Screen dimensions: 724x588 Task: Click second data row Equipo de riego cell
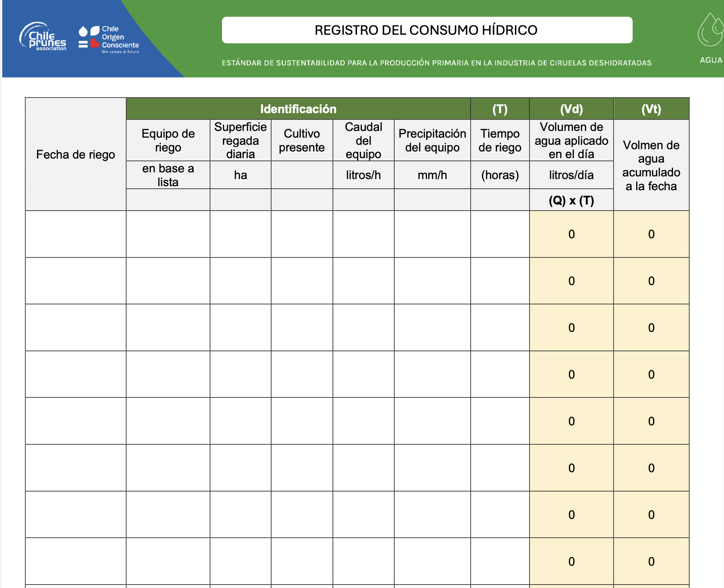coord(168,281)
